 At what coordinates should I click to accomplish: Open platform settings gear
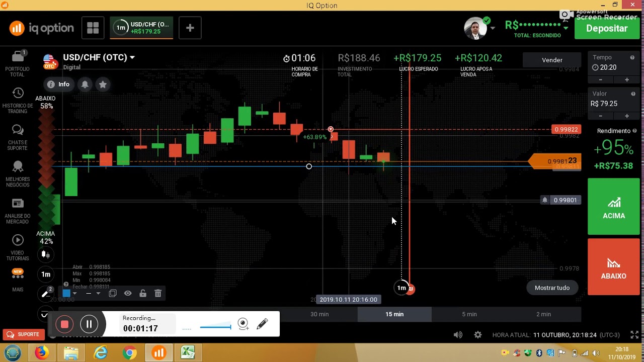pos(478,335)
